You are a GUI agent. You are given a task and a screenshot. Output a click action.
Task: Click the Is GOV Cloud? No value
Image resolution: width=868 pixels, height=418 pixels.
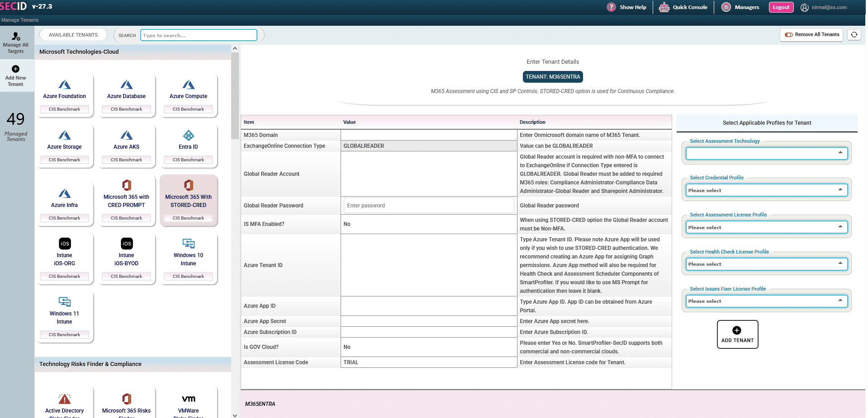click(x=429, y=347)
